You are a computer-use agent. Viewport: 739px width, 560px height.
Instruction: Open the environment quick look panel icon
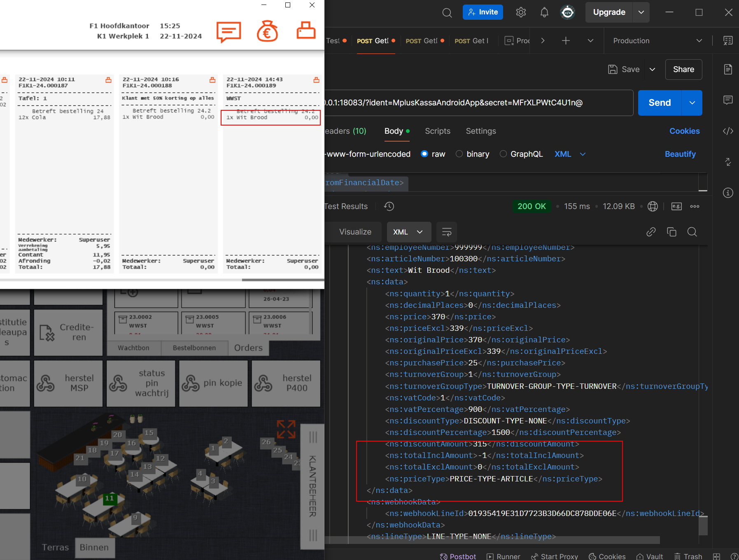[x=728, y=40]
